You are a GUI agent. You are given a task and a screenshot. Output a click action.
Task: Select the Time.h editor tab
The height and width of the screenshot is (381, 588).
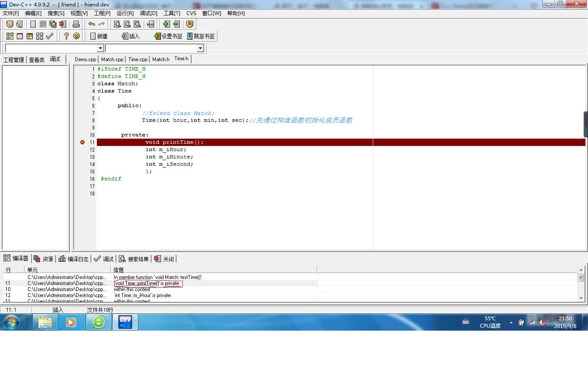(181, 59)
